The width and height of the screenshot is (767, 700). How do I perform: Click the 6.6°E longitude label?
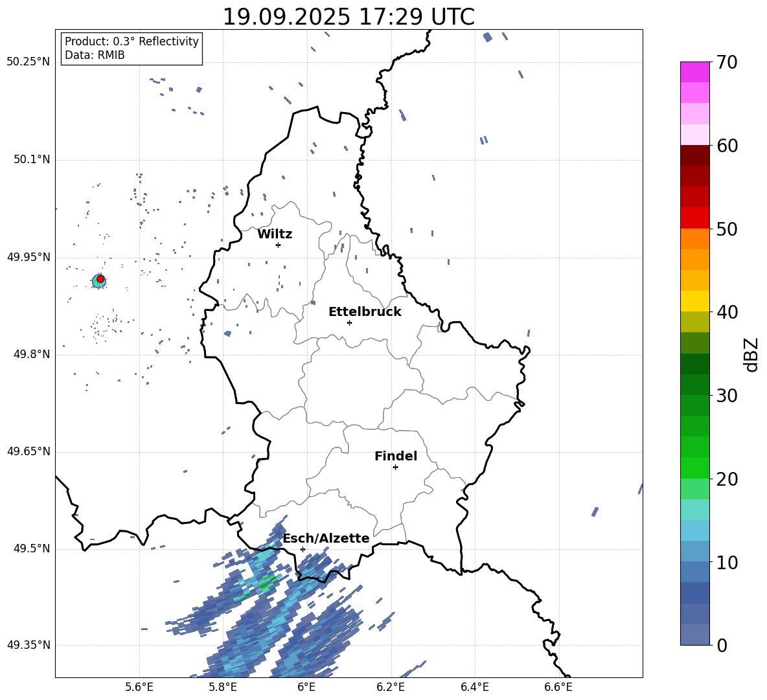558,687
